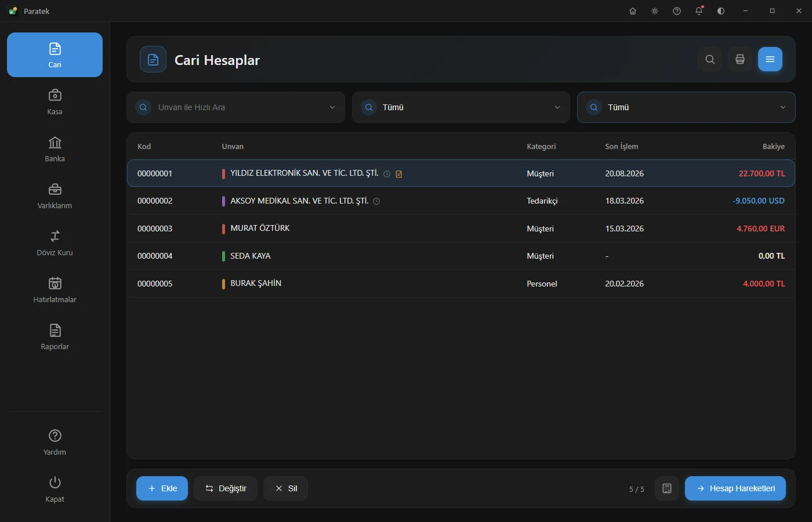Viewport: 812px width, 522px height.
Task: Open Raporlar reports section
Action: [55, 336]
